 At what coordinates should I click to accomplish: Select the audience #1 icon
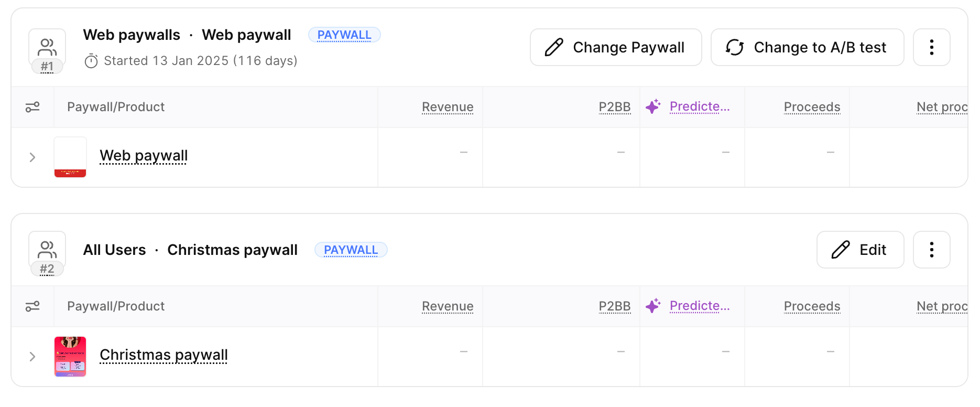click(47, 50)
